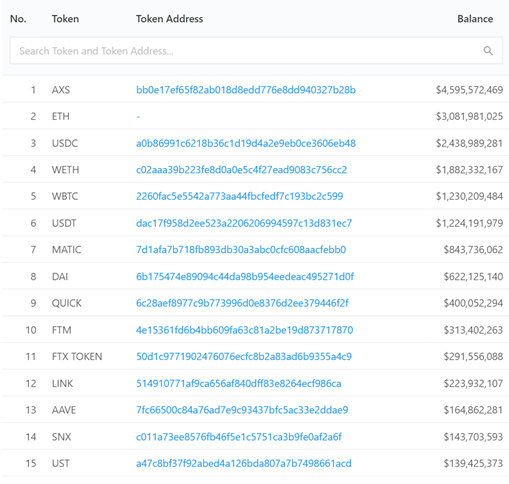Image resolution: width=509 pixels, height=484 pixels.
Task: Click the $1,882,332,167 balance value
Action: click(x=469, y=170)
